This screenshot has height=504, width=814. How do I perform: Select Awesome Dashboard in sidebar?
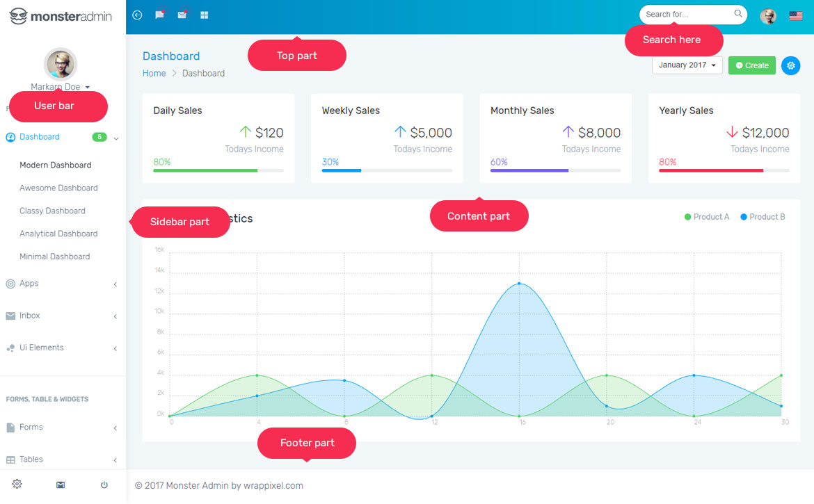58,188
